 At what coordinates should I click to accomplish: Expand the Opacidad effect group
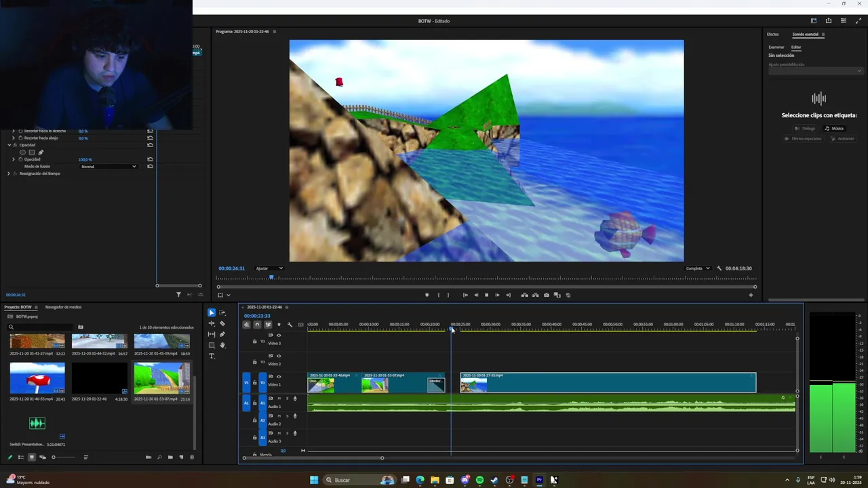click(x=9, y=145)
